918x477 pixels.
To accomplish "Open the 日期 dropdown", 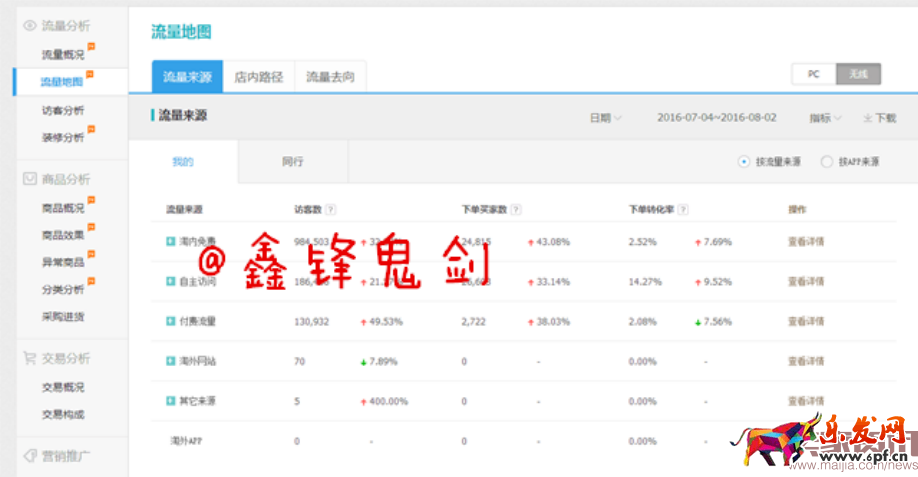I will click(x=605, y=118).
